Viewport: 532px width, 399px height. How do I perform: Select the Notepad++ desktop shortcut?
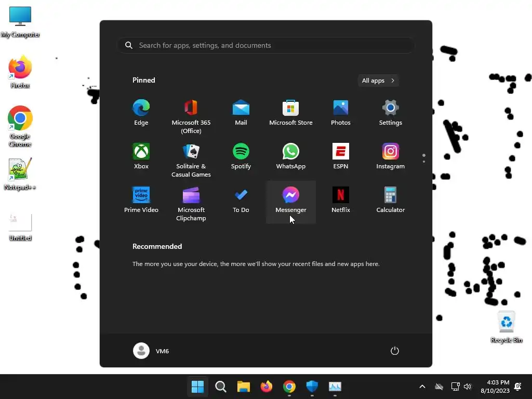click(x=20, y=174)
